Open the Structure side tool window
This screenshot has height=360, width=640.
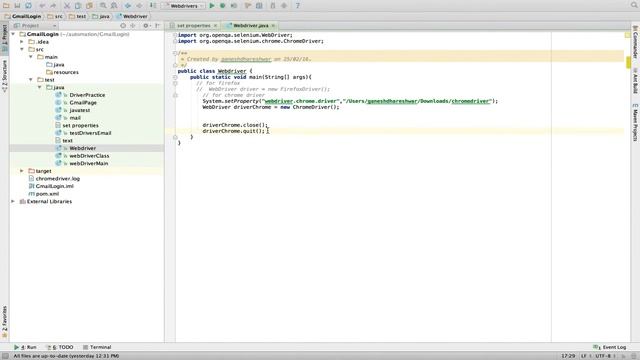(4, 76)
